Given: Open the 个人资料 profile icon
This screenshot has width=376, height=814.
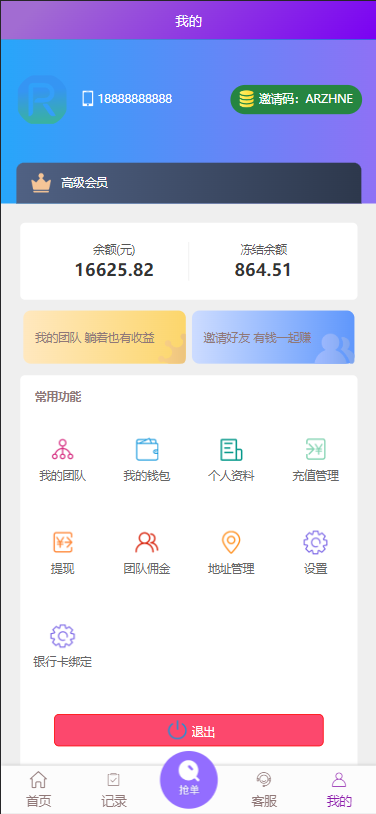Looking at the screenshot, I should 231,450.
